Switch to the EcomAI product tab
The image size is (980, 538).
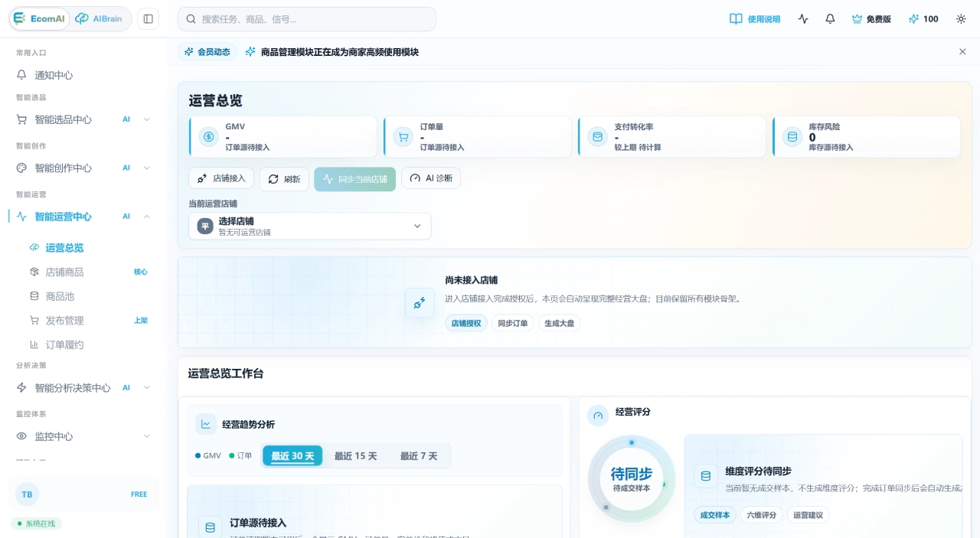[41, 19]
